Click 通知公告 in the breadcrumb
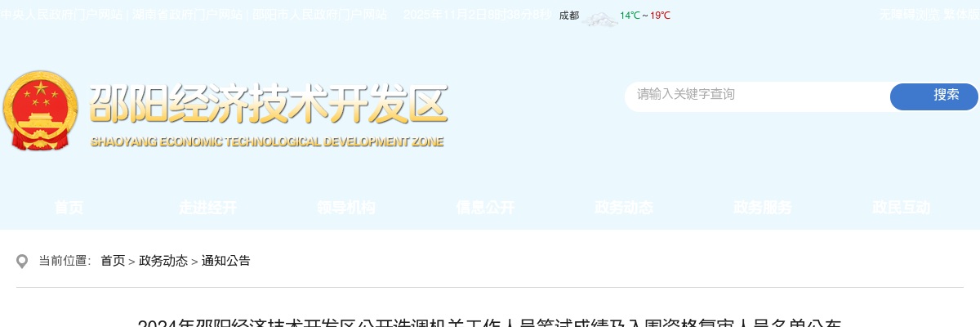The image size is (980, 327). pos(226,261)
